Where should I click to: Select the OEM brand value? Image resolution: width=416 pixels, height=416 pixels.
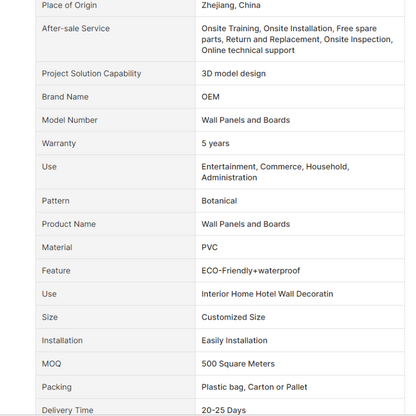tap(210, 97)
